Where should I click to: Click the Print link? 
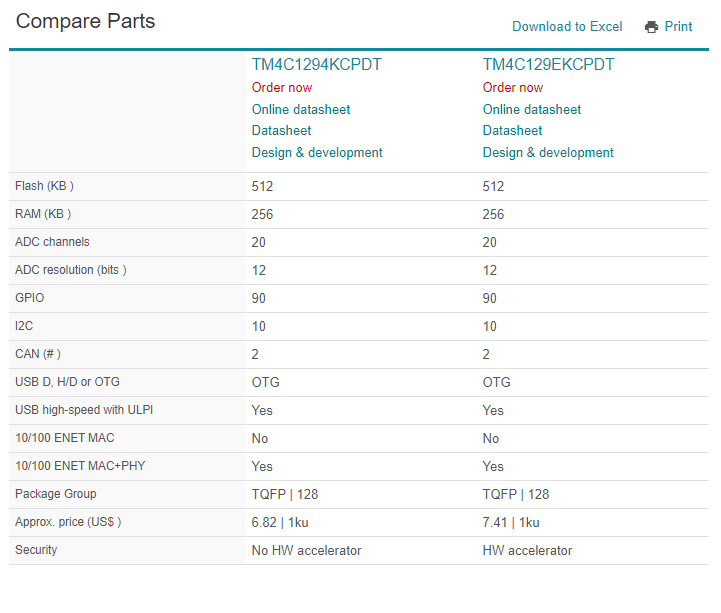coord(678,27)
